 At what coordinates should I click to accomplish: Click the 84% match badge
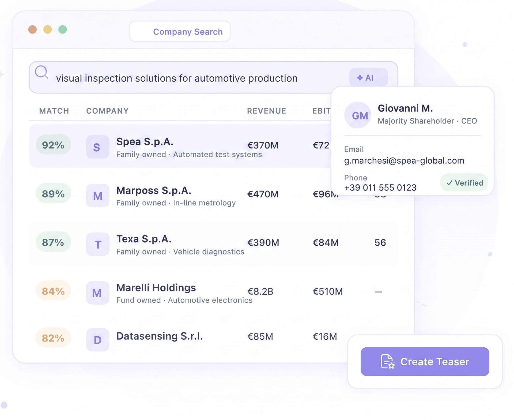click(53, 291)
